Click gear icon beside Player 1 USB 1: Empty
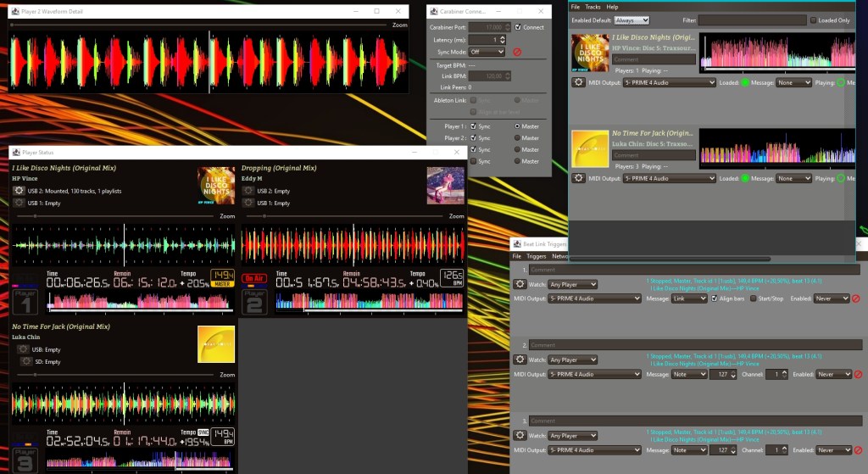The image size is (868, 474). pyautogui.click(x=19, y=203)
